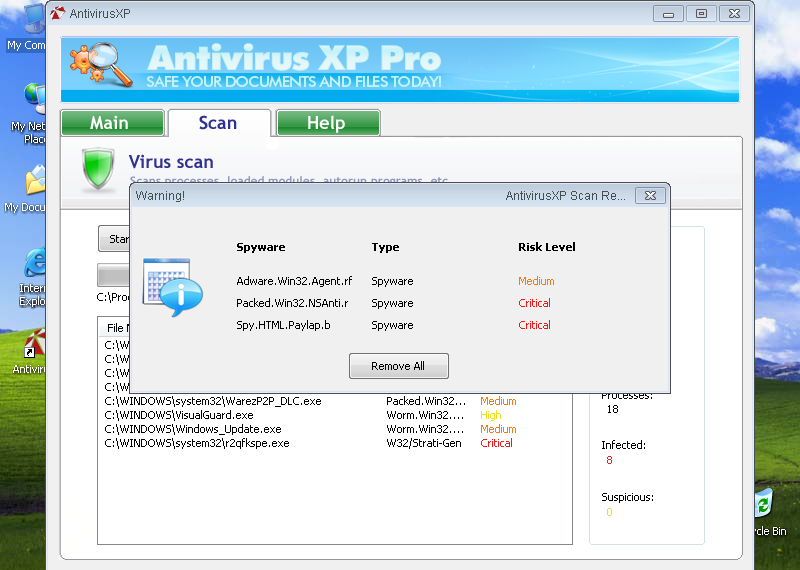Click the Risk Level column header
This screenshot has height=570, width=800.
[547, 247]
